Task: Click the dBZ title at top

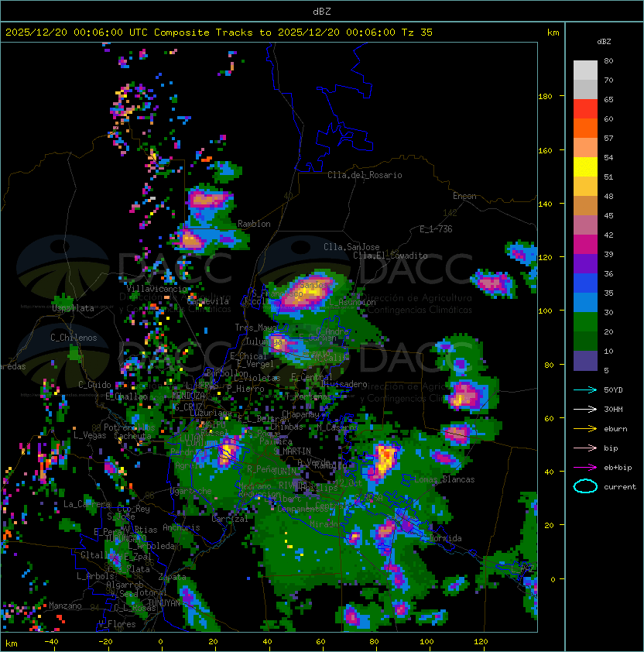Action: [321, 11]
